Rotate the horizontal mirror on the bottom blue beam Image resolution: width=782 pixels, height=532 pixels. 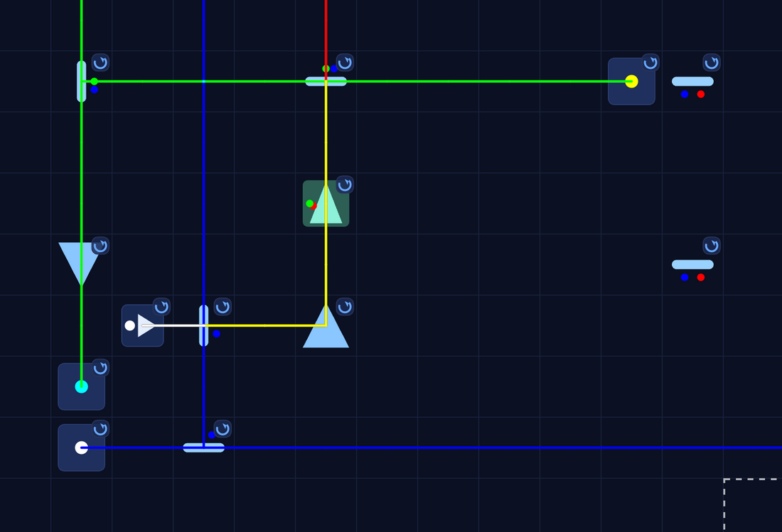223,429
